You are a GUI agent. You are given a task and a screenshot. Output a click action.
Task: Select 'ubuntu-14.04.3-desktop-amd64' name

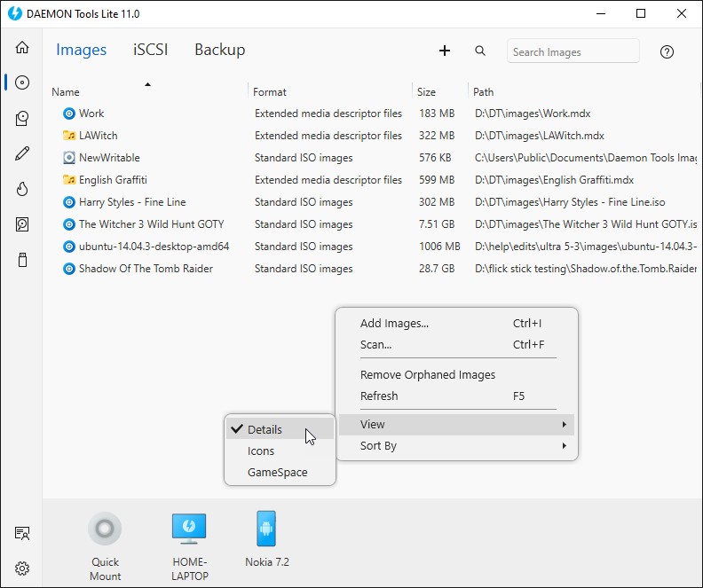154,247
